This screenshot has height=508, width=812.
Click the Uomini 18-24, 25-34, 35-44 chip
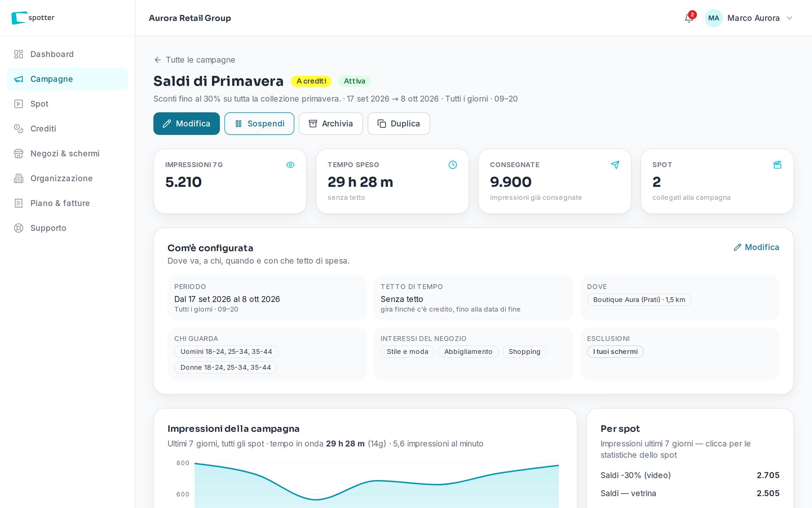pos(226,352)
